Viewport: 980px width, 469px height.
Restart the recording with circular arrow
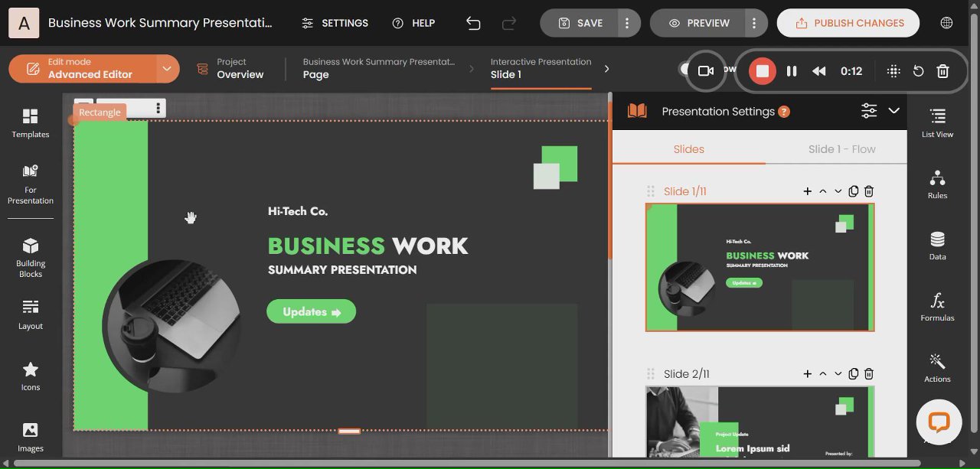coord(919,71)
